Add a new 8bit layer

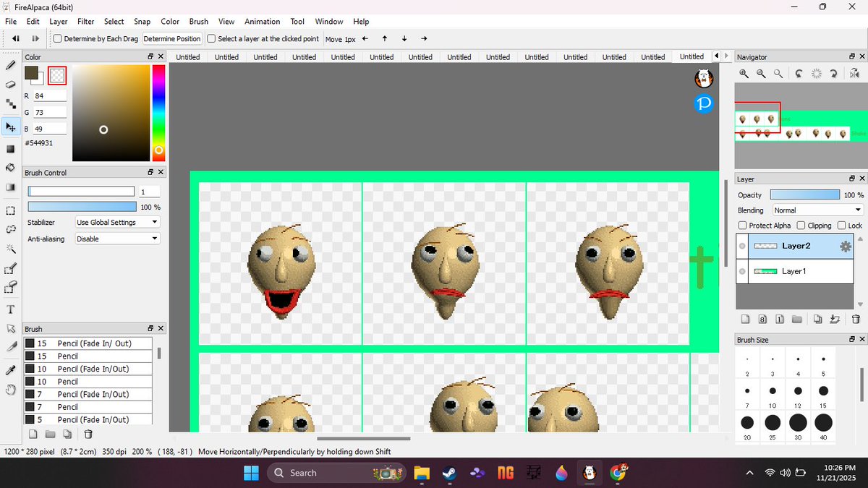click(x=762, y=319)
